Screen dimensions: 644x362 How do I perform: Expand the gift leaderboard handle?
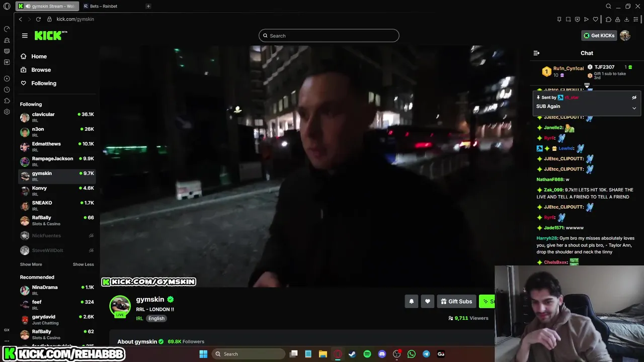click(x=587, y=85)
